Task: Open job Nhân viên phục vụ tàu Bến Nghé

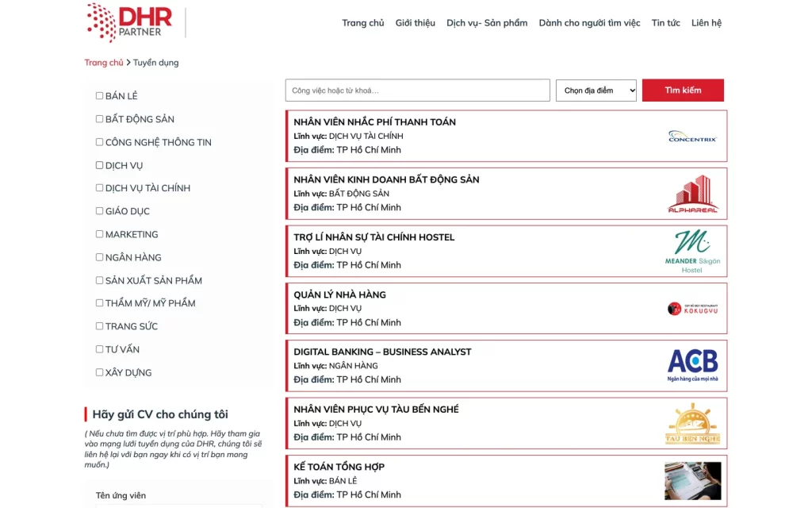Action: point(376,409)
